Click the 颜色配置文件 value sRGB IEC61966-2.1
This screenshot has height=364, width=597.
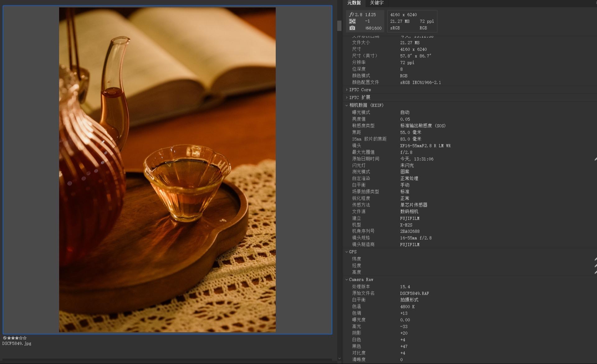pos(420,83)
